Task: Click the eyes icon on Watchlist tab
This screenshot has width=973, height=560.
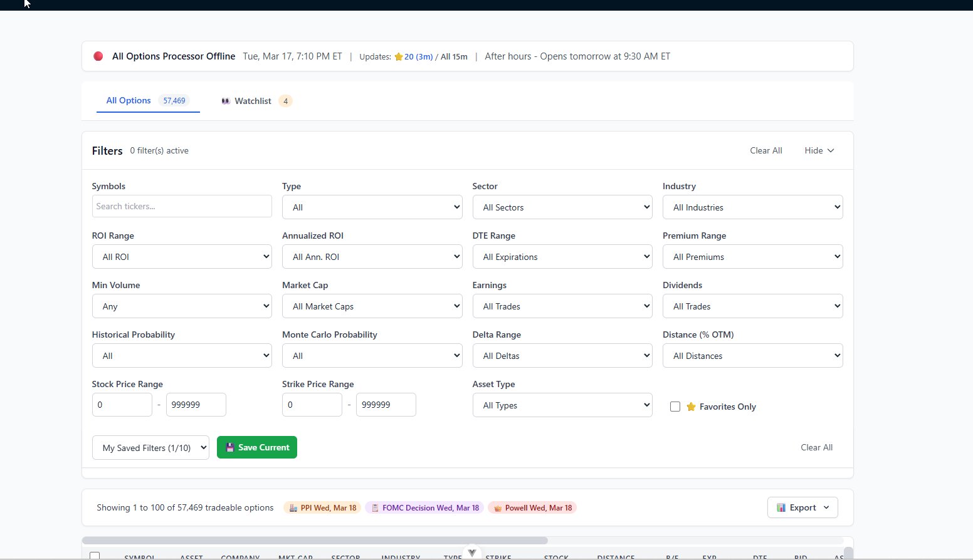Action: point(226,101)
